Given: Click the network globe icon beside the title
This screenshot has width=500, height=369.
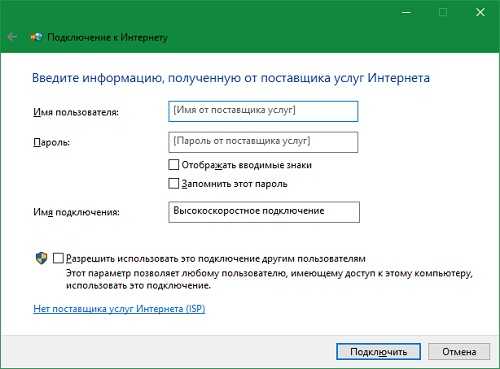Looking at the screenshot, I should coord(36,37).
